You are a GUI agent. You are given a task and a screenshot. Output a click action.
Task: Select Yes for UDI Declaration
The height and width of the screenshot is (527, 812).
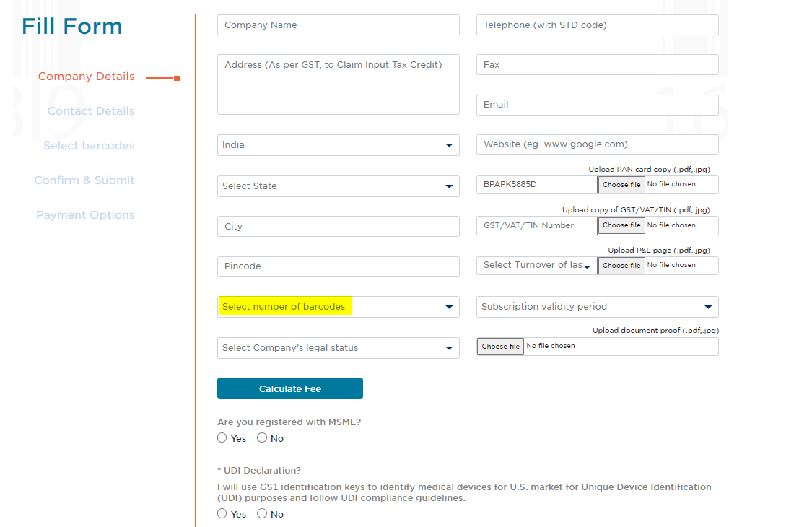(222, 513)
